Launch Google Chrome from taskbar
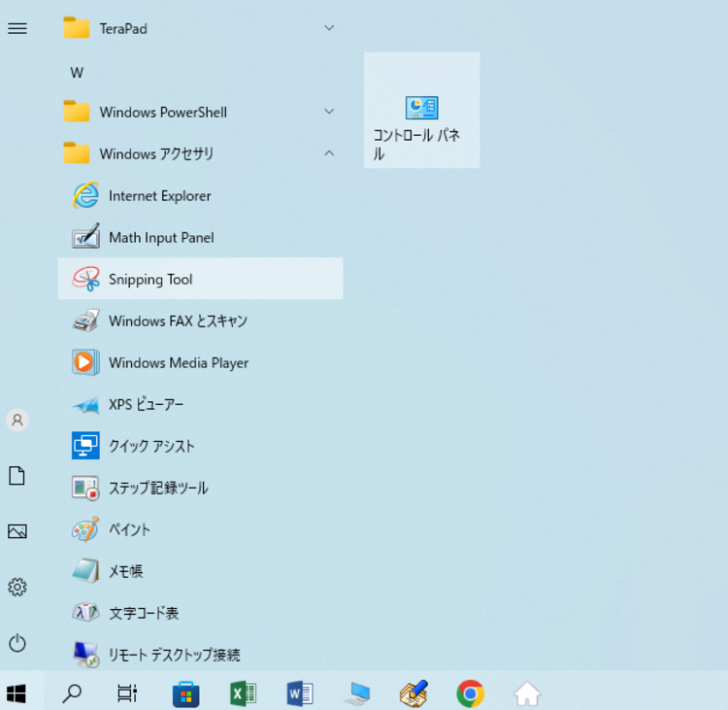The height and width of the screenshot is (710, 728). pyautogui.click(x=471, y=693)
